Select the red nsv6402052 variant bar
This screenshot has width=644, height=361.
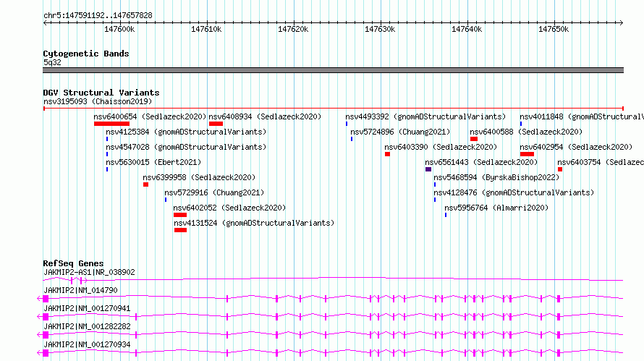tap(180, 215)
